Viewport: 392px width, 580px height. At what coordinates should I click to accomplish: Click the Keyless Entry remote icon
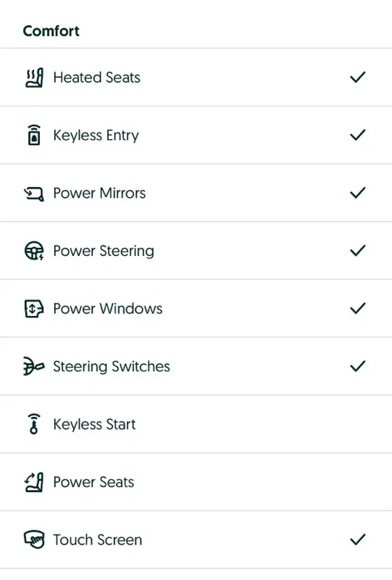pos(34,135)
